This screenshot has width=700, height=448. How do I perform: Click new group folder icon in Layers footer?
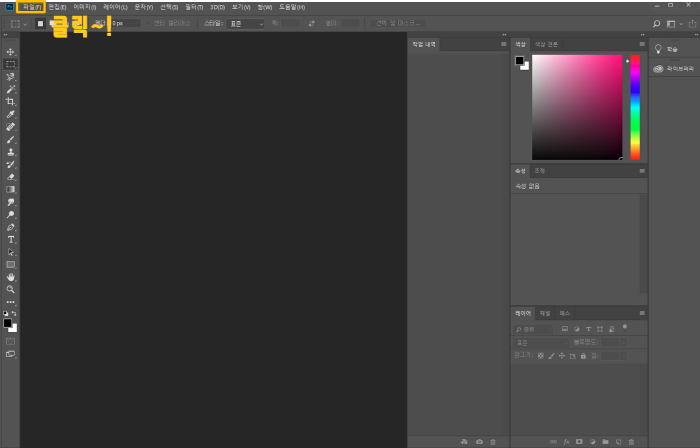[x=605, y=442]
